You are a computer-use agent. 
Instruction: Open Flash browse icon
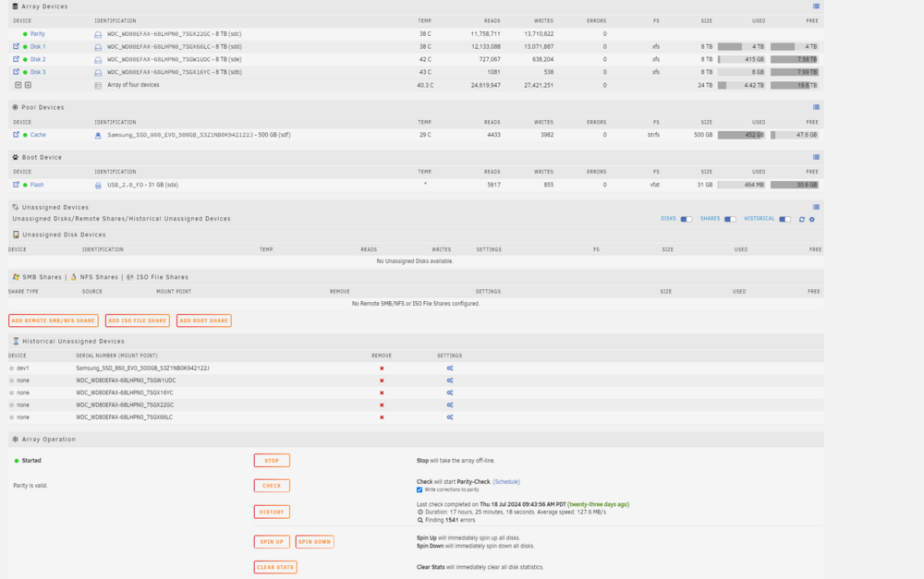[x=16, y=185]
